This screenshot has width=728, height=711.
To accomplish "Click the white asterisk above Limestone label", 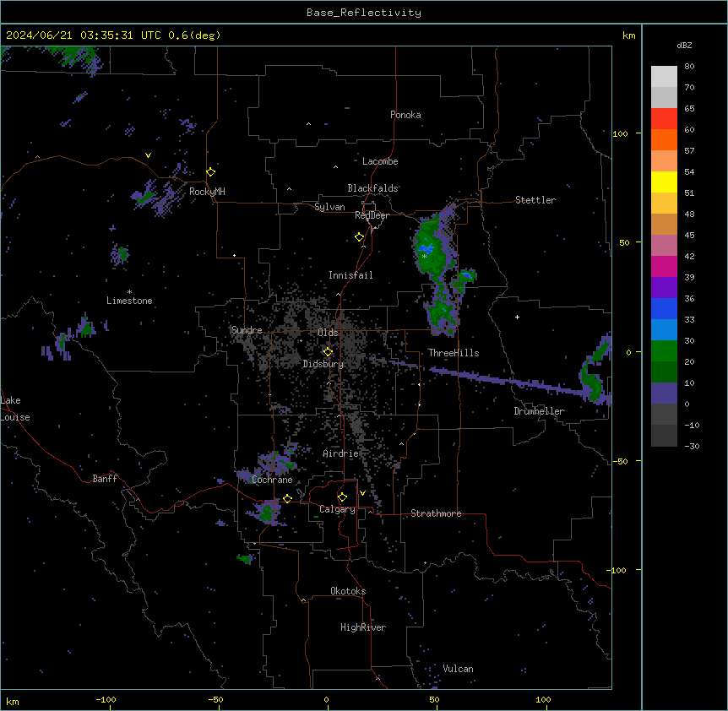I will (129, 291).
